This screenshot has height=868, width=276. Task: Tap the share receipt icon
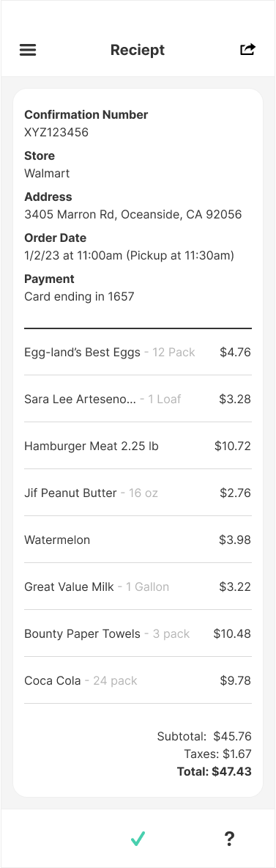pyautogui.click(x=247, y=49)
